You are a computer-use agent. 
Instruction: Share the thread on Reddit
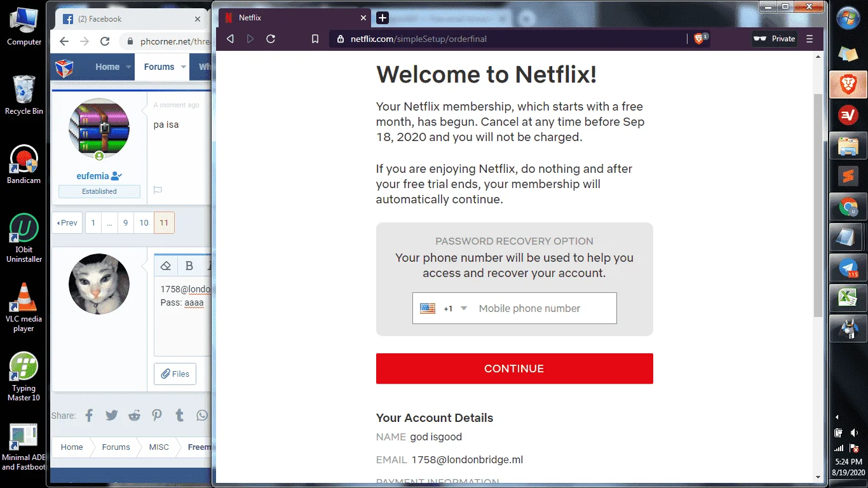pyautogui.click(x=134, y=416)
